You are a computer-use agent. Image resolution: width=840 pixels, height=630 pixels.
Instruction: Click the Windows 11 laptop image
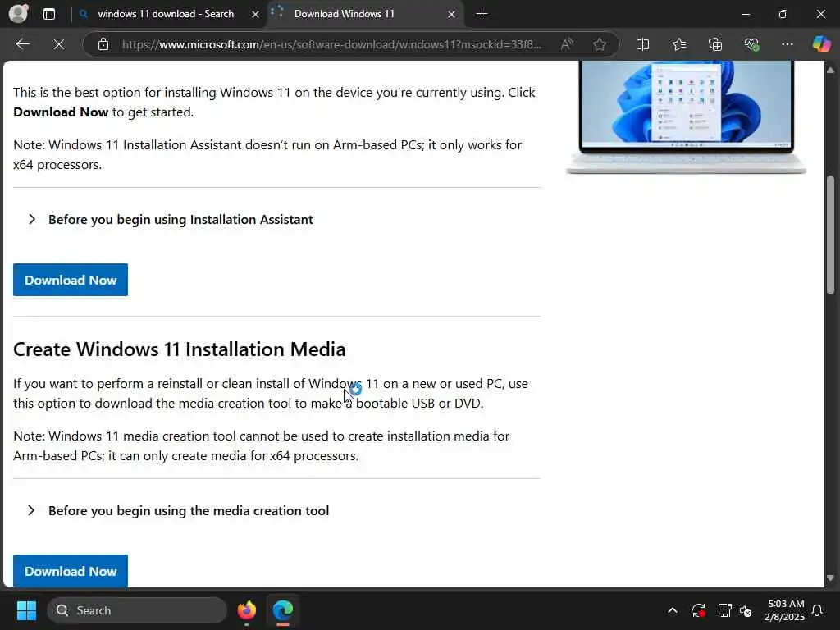[x=687, y=117]
